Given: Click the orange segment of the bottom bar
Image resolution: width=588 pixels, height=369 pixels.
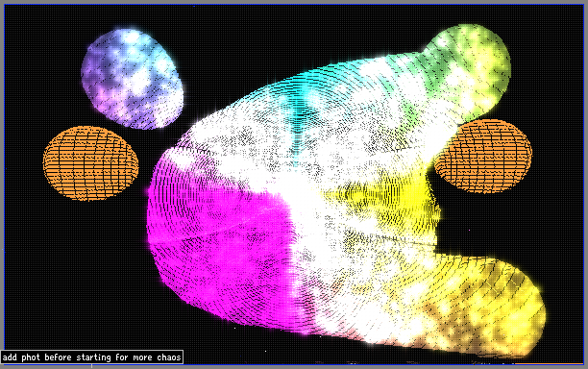Looking at the screenshot, I should pos(549,364).
